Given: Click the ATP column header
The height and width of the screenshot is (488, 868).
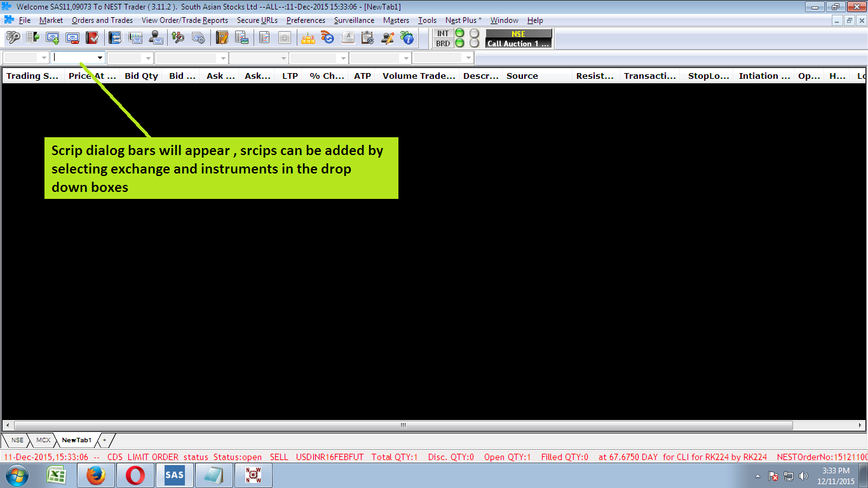Looking at the screenshot, I should [x=362, y=76].
